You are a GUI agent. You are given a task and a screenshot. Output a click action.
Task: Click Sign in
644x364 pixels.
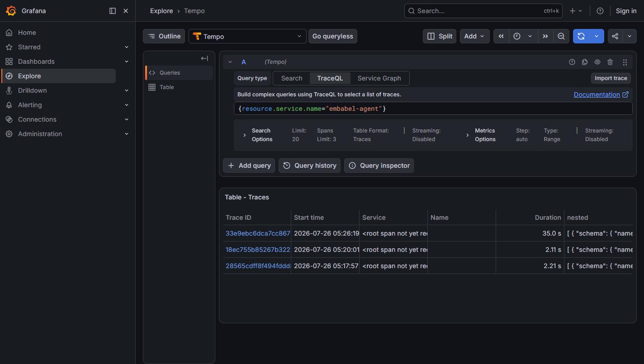[626, 11]
